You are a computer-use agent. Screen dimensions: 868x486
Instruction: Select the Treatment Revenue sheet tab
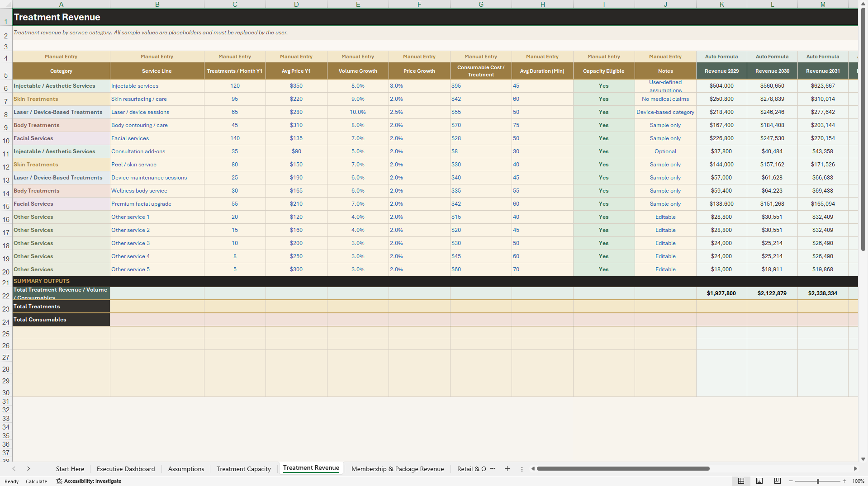(311, 468)
